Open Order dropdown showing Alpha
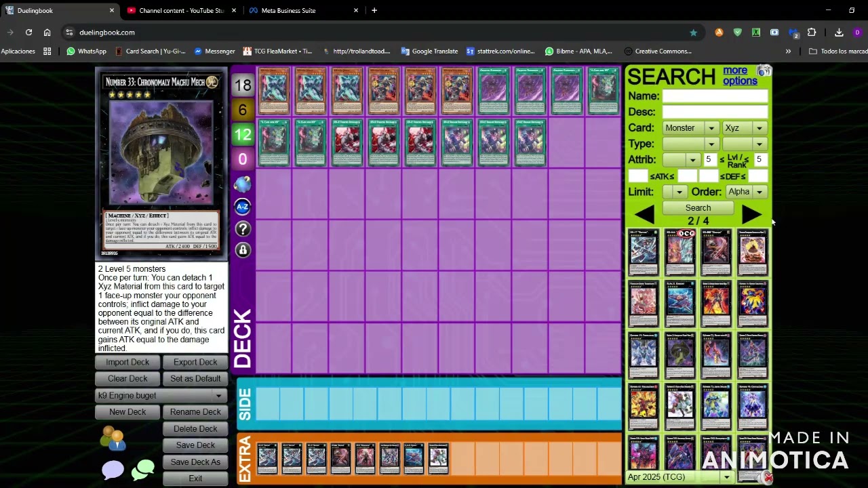 click(x=745, y=192)
